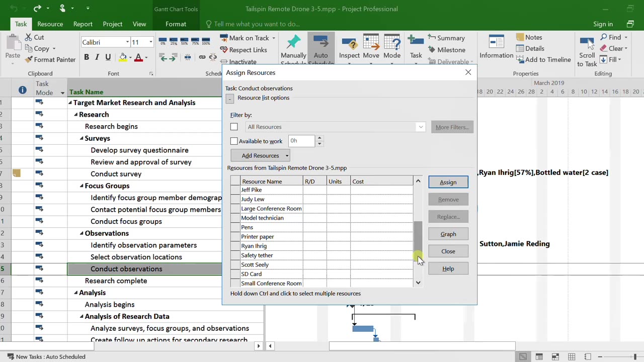Activate the Format Painter brush
This screenshot has height=362, width=644.
click(x=29, y=59)
